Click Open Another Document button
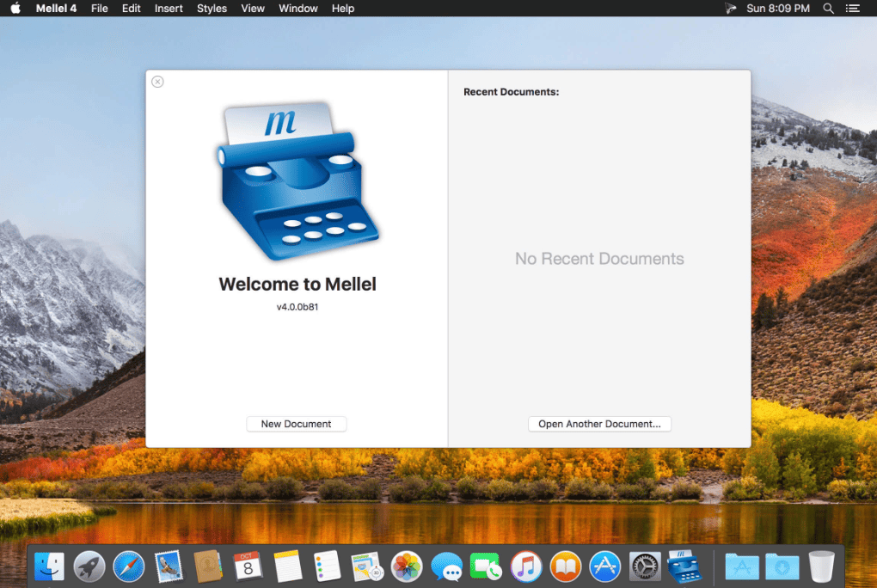The width and height of the screenshot is (877, 588). click(x=599, y=424)
